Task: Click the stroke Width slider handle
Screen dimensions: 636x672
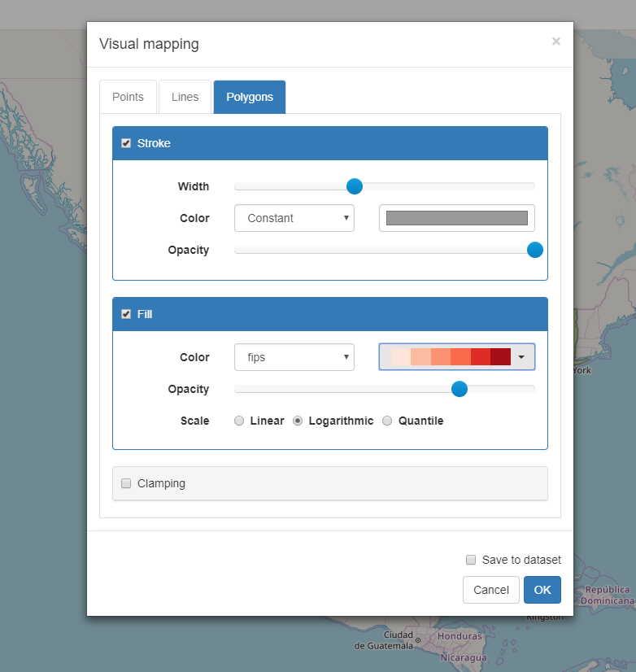Action: [355, 186]
